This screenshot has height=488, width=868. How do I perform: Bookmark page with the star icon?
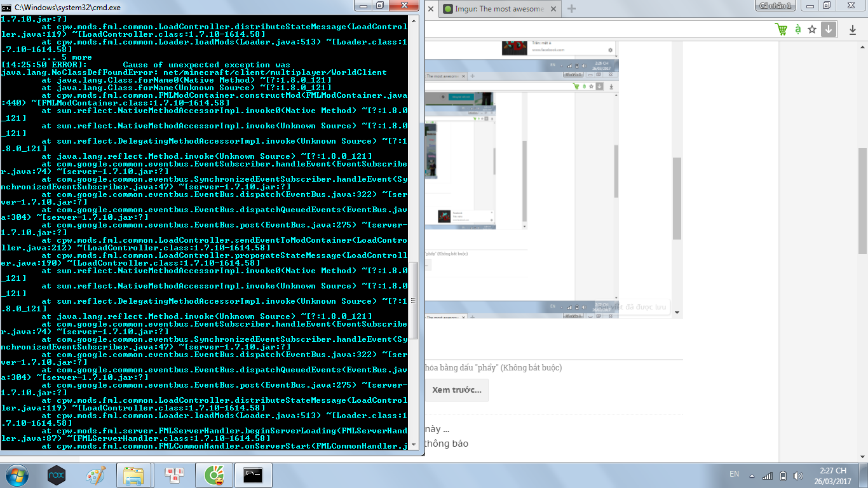pos(813,29)
